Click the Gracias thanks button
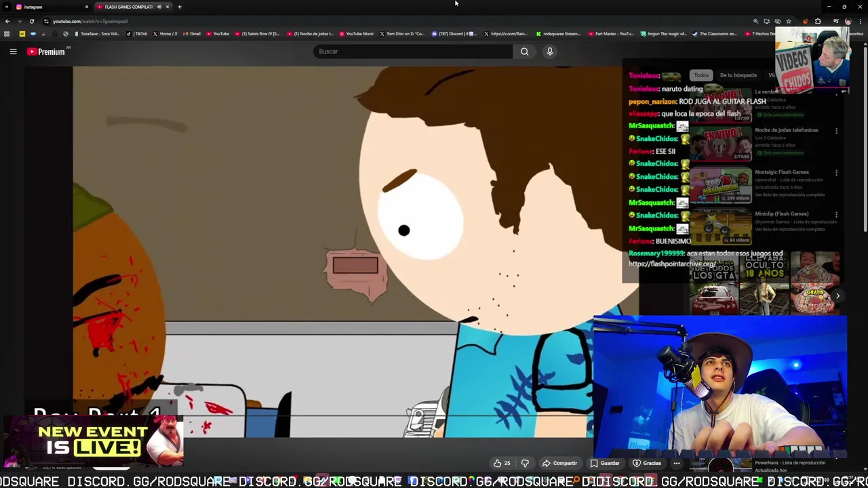Screen dimensions: 868x488 (647, 463)
